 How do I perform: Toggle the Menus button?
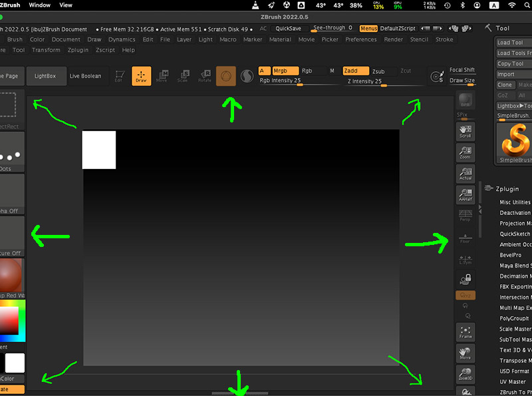368,29
